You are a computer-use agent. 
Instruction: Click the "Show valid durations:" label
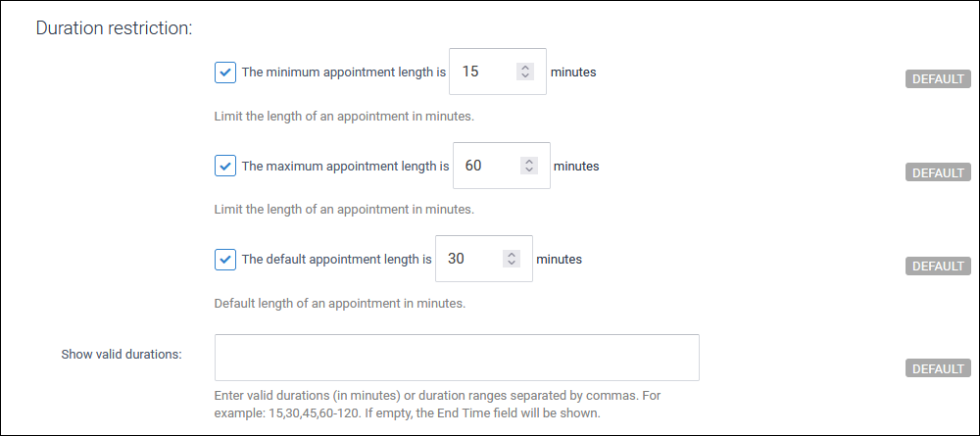122,354
